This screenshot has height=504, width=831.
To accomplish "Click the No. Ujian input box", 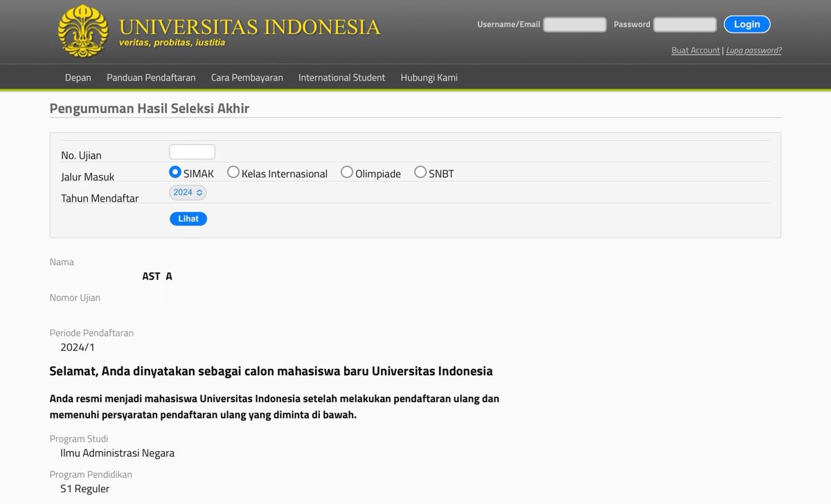I will point(192,152).
